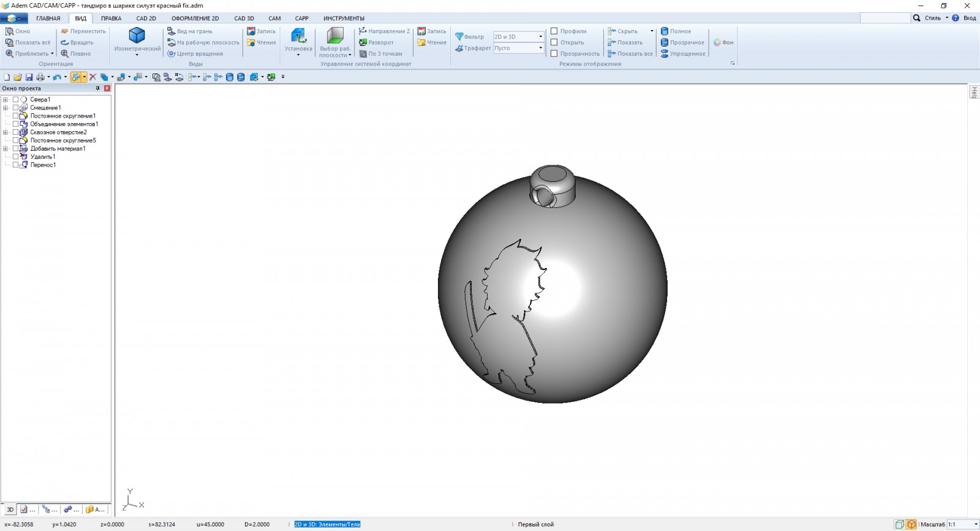Enable the Прозрачное transparent display mode
Viewport: 980px width, 531px height.
[x=682, y=42]
